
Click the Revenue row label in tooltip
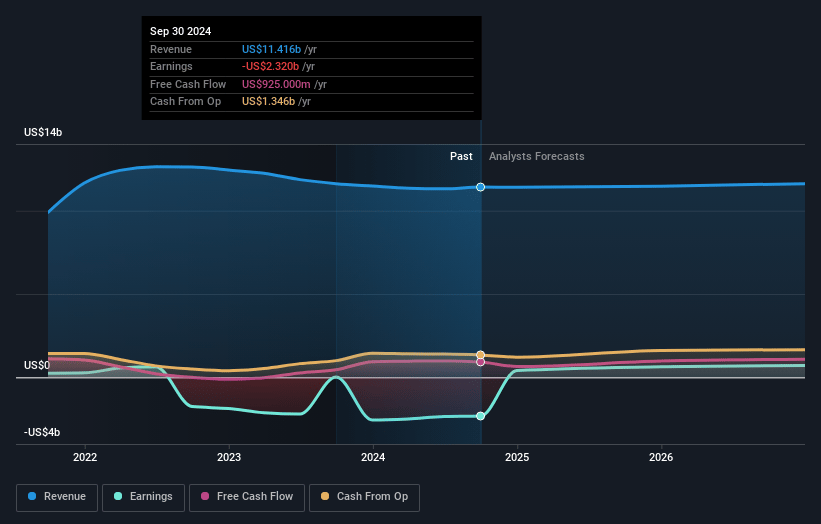click(x=171, y=49)
